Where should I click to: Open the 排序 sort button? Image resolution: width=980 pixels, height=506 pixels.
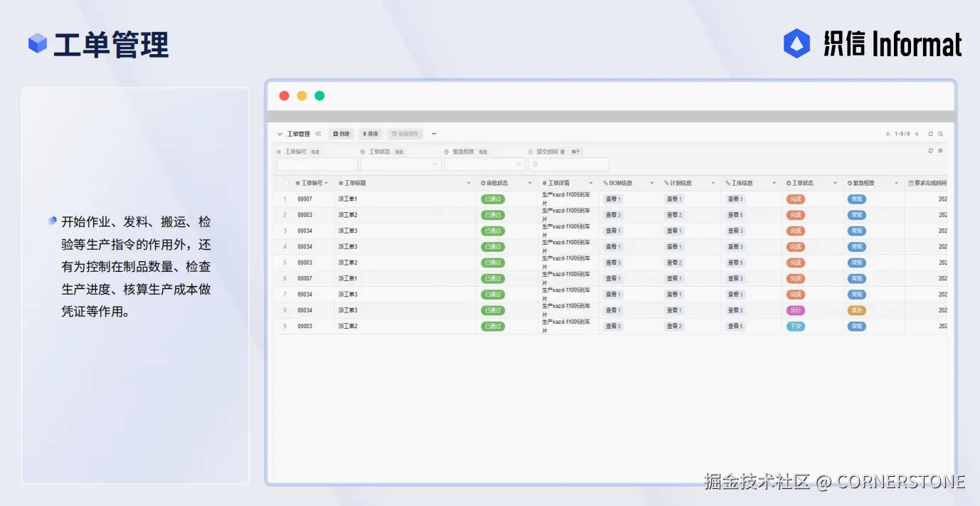[371, 134]
